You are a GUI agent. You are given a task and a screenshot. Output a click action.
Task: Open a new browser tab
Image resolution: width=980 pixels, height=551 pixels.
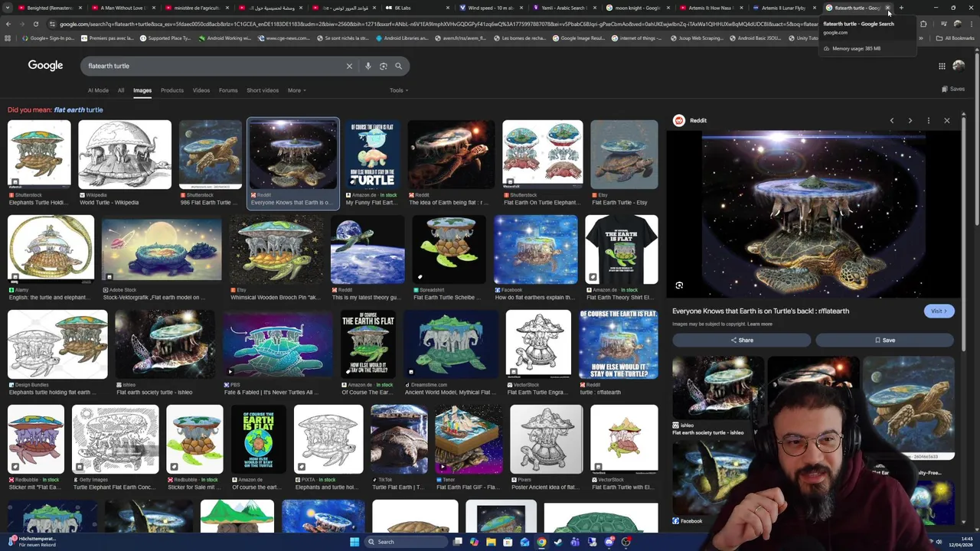901,8
